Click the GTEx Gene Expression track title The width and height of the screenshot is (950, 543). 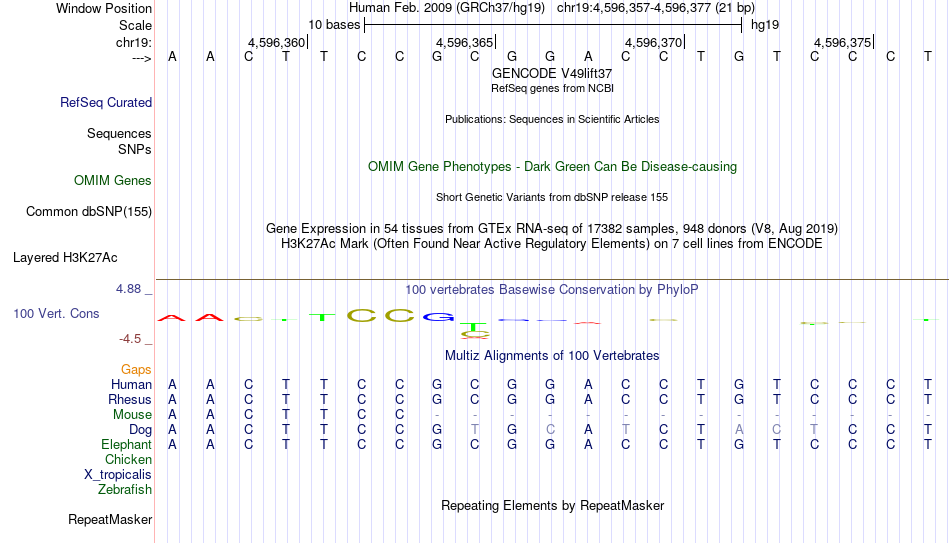click(552, 228)
